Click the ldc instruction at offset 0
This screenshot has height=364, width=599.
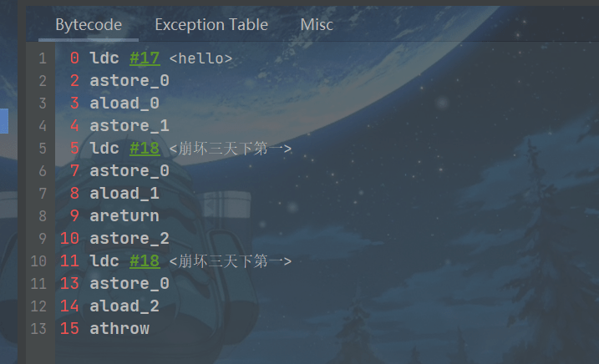[x=104, y=58]
